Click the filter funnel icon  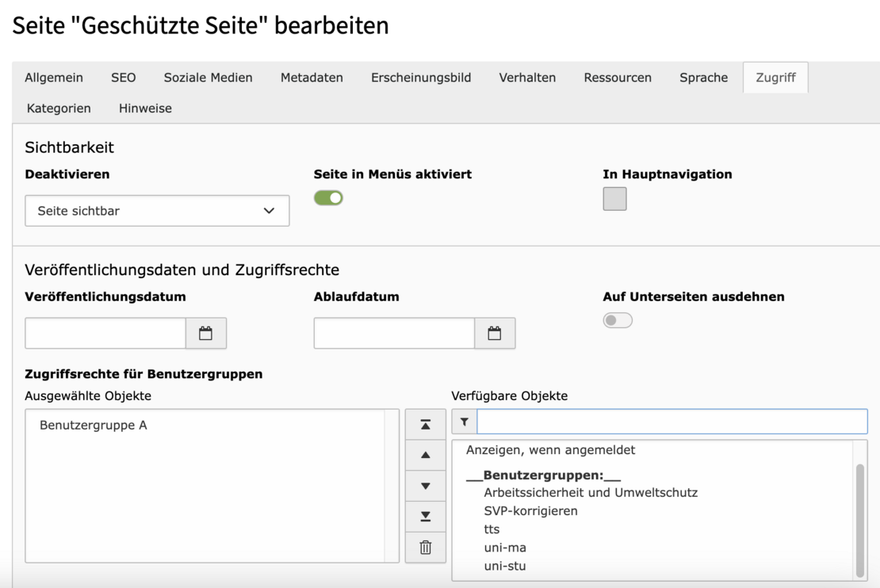465,422
